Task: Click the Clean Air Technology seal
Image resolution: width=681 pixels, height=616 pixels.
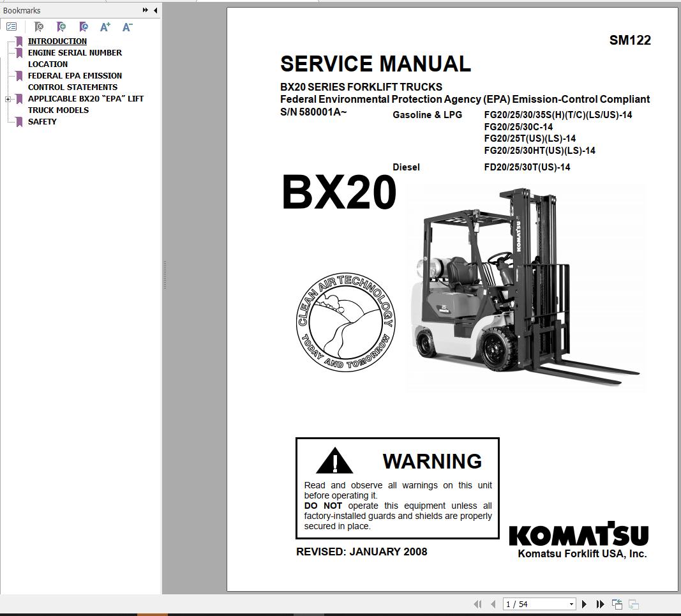Action: [x=346, y=322]
